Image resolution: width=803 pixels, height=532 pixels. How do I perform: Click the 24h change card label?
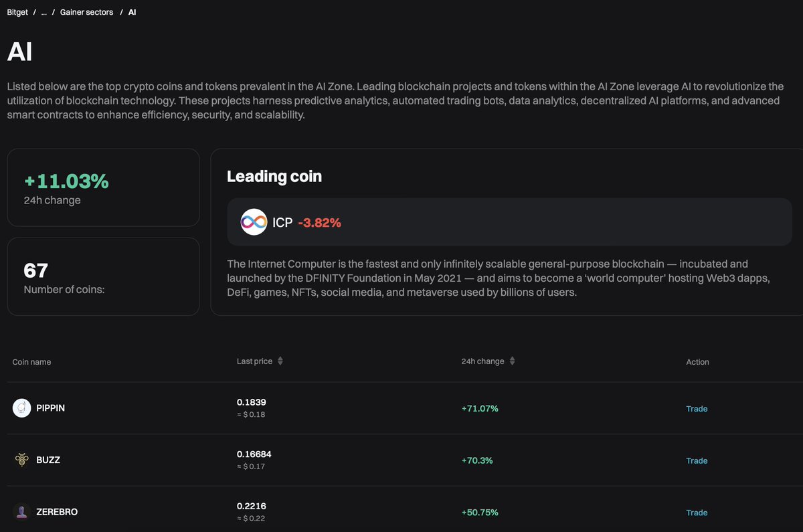pos(52,200)
